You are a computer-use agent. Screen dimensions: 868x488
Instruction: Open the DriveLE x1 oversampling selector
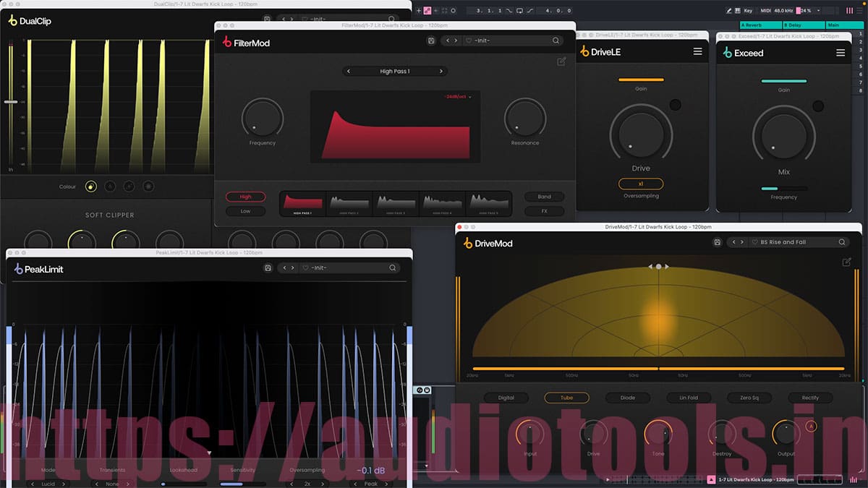point(641,184)
